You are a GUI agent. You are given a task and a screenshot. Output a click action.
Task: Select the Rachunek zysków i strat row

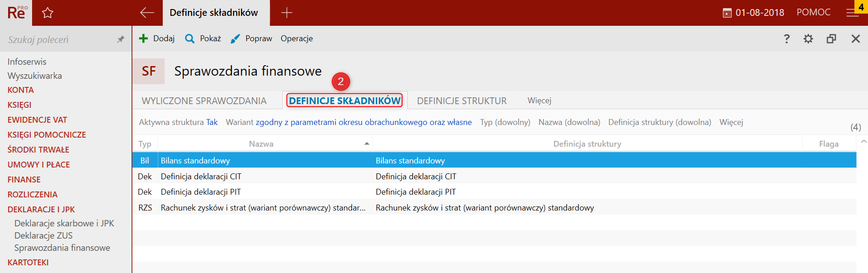click(494, 207)
